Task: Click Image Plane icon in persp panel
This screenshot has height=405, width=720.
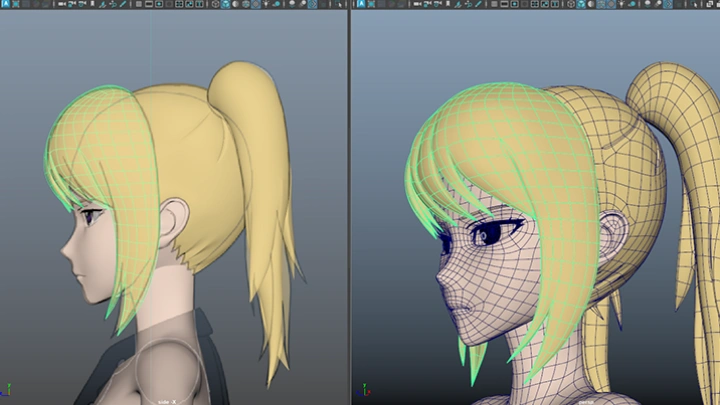Action: (x=458, y=4)
